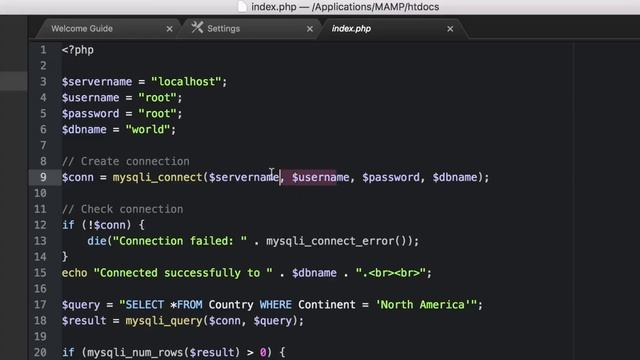The height and width of the screenshot is (360, 640).
Task: Click the closing brace on line 14
Action: 65,257
